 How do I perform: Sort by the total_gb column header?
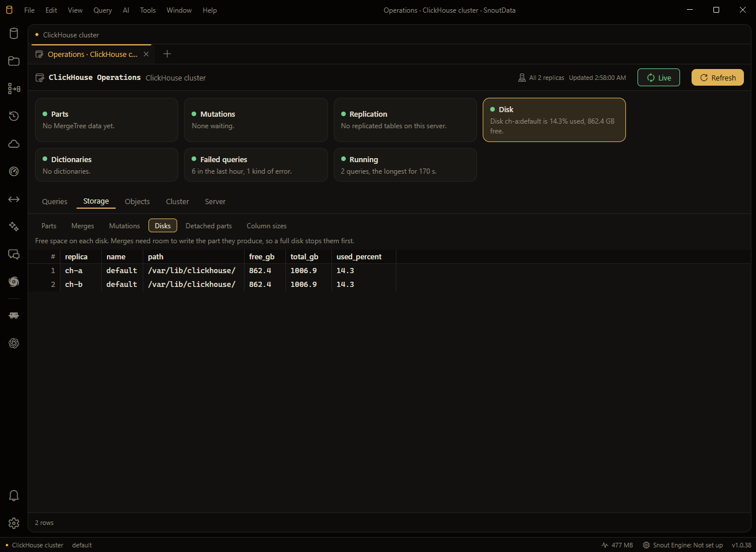(x=308, y=256)
